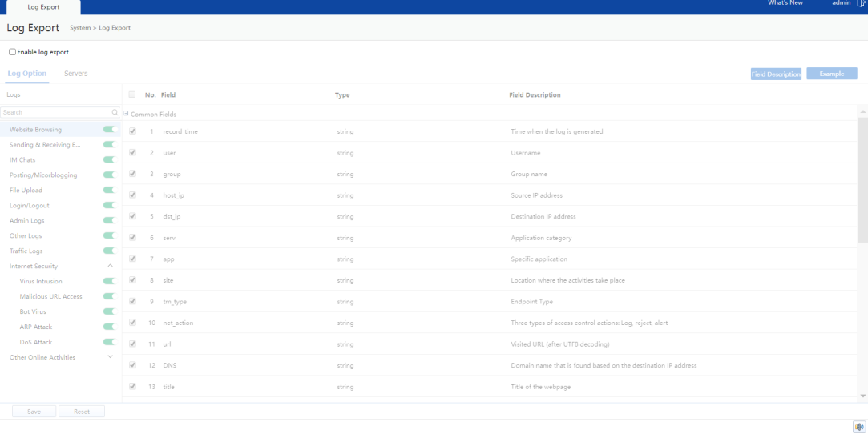Open the What's New link
This screenshot has height=438, width=868.
tap(785, 4)
